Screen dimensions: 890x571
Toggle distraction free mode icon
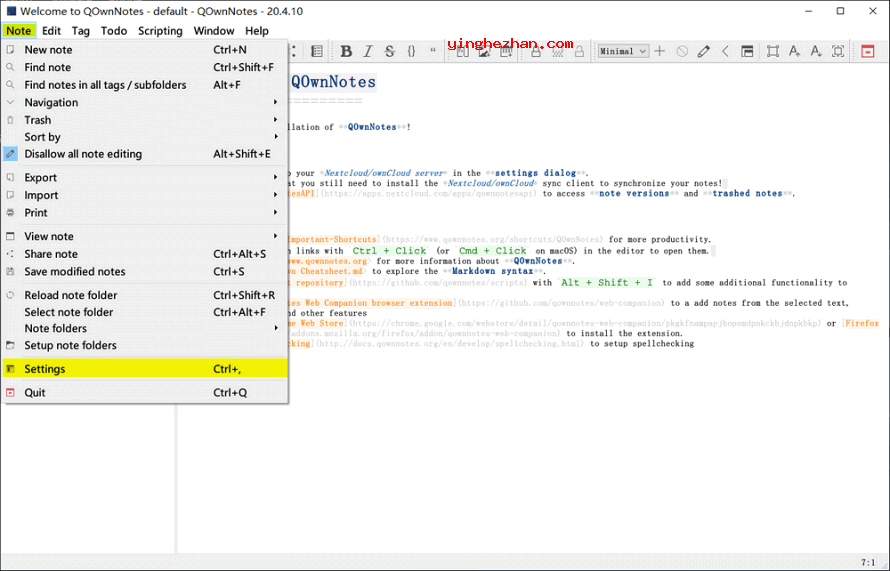[x=773, y=51]
